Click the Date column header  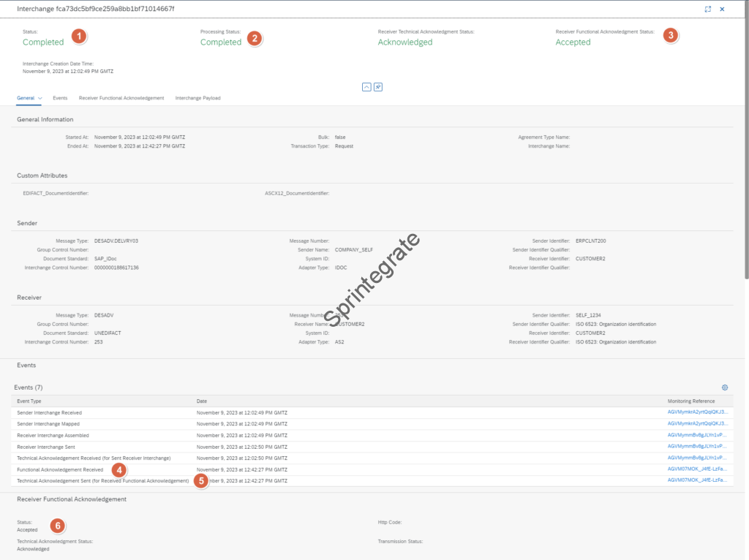point(202,401)
